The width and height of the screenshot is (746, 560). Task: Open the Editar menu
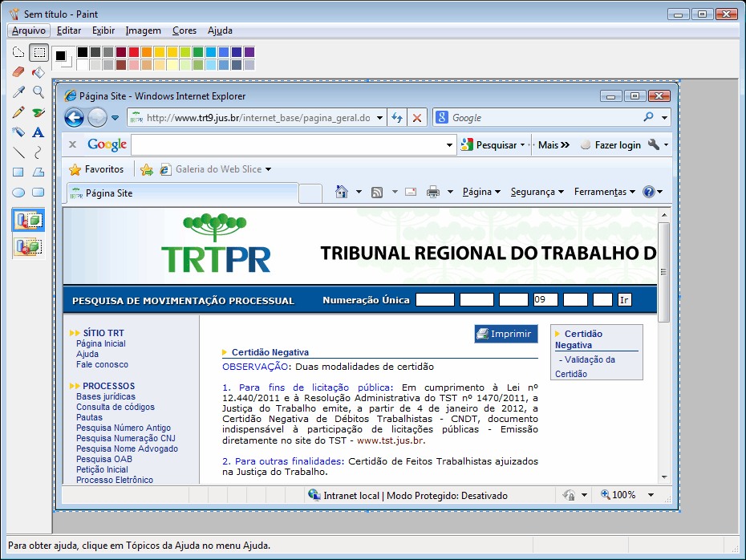(x=69, y=30)
